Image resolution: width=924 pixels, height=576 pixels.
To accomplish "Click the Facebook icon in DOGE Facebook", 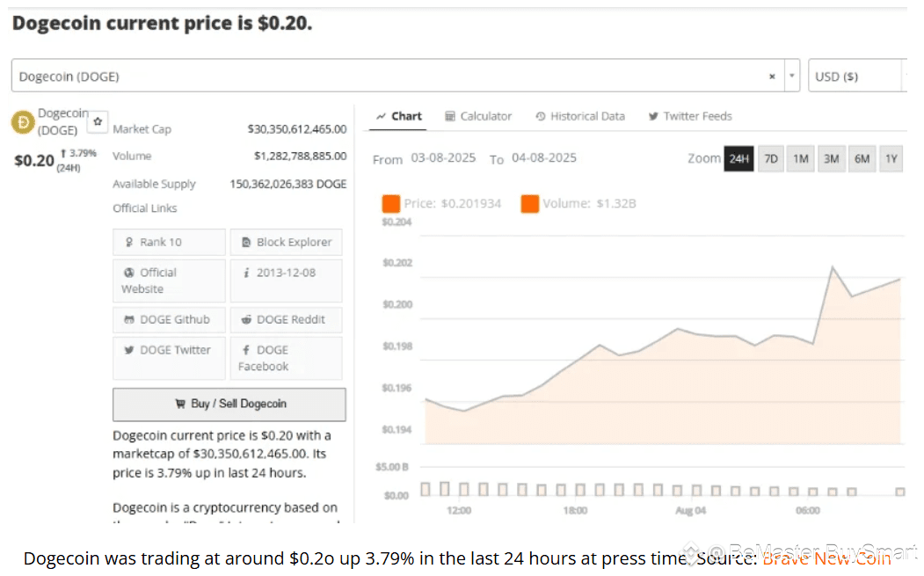I will click(x=246, y=350).
